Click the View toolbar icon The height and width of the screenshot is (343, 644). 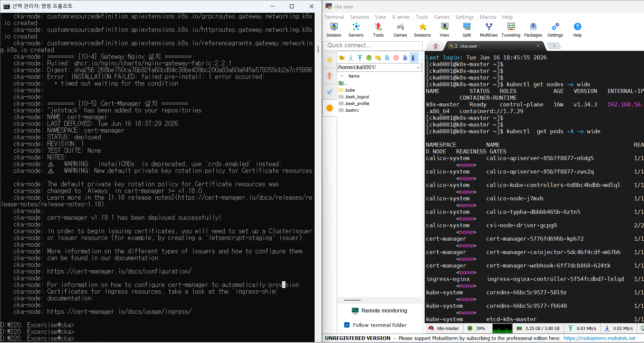point(444,30)
